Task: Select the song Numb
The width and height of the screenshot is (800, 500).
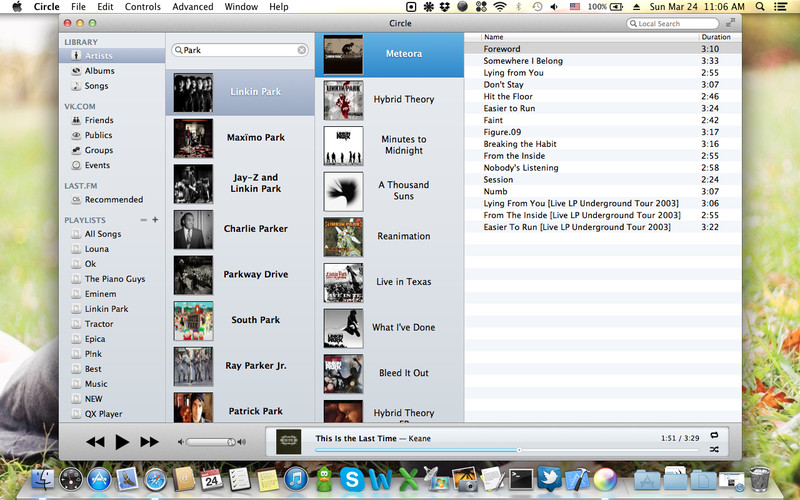Action: pyautogui.click(x=603, y=191)
